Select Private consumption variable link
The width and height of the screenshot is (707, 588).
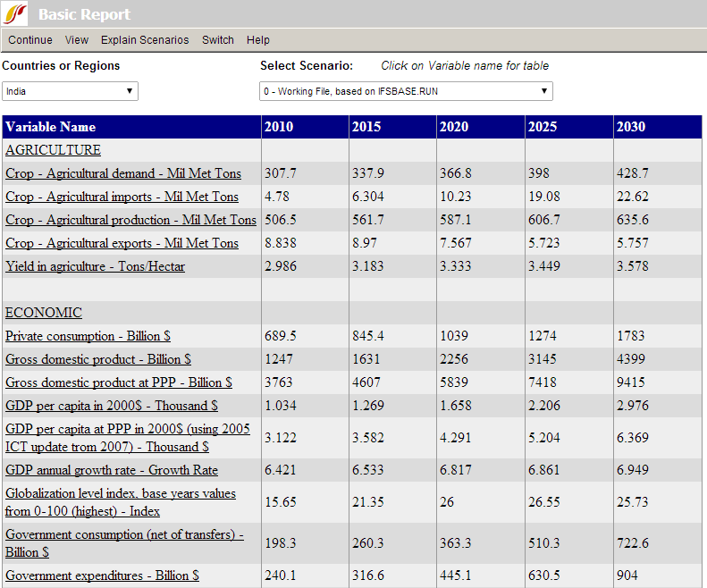[x=88, y=336]
